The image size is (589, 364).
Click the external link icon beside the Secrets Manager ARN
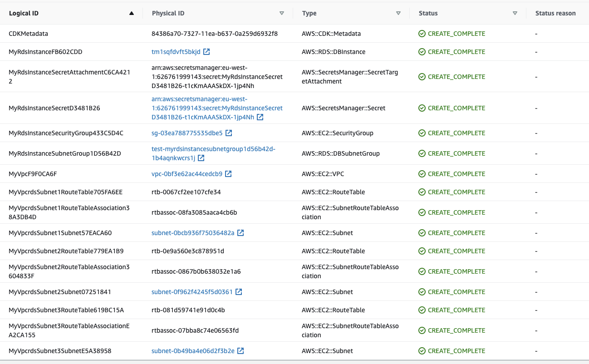pyautogui.click(x=260, y=117)
